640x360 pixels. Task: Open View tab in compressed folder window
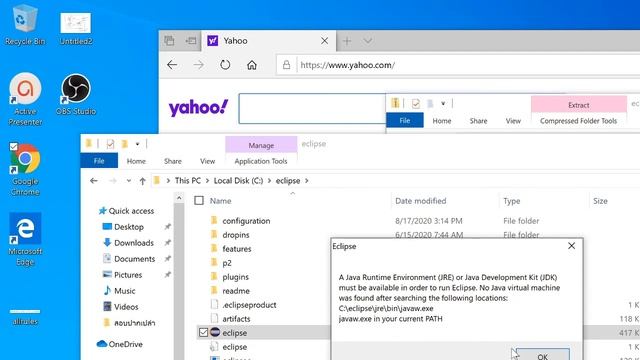click(513, 121)
